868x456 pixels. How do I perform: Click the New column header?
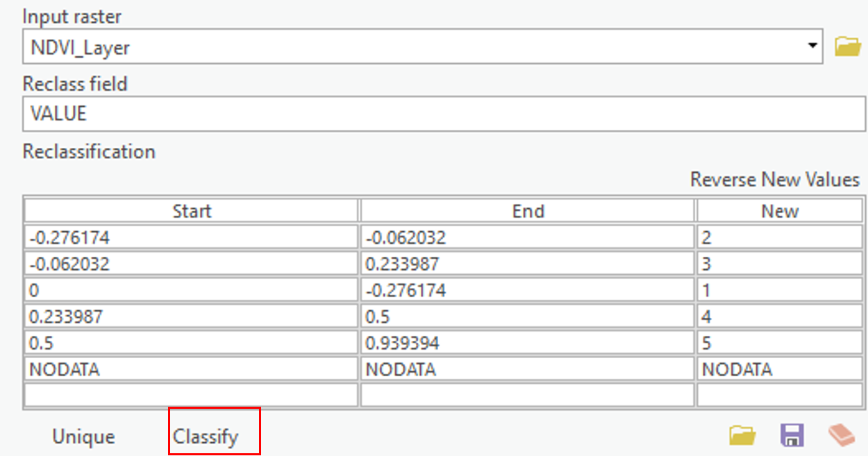[x=780, y=211]
